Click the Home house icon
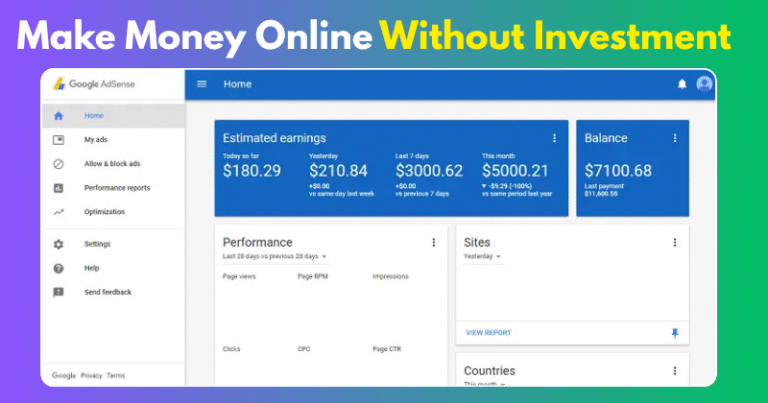Viewport: 768px width, 403px height. tap(58, 116)
